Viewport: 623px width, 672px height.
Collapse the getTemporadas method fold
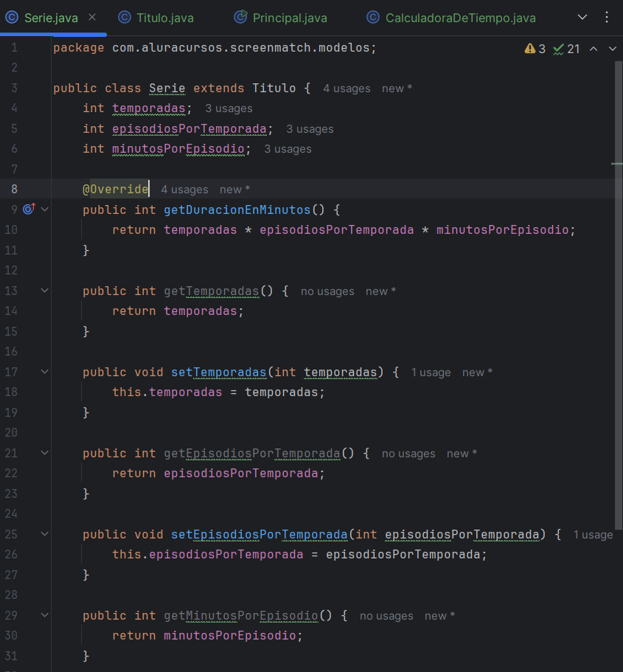tap(44, 291)
